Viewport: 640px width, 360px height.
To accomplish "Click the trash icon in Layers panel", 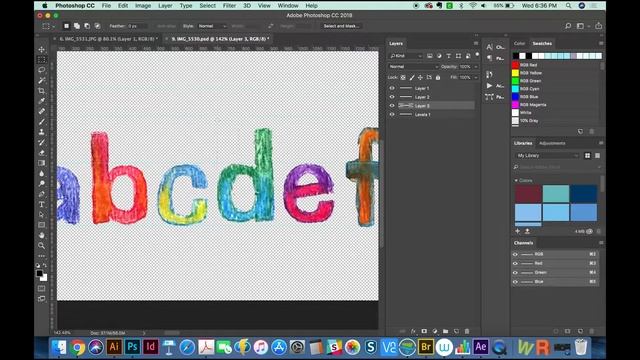I will pos(467,331).
